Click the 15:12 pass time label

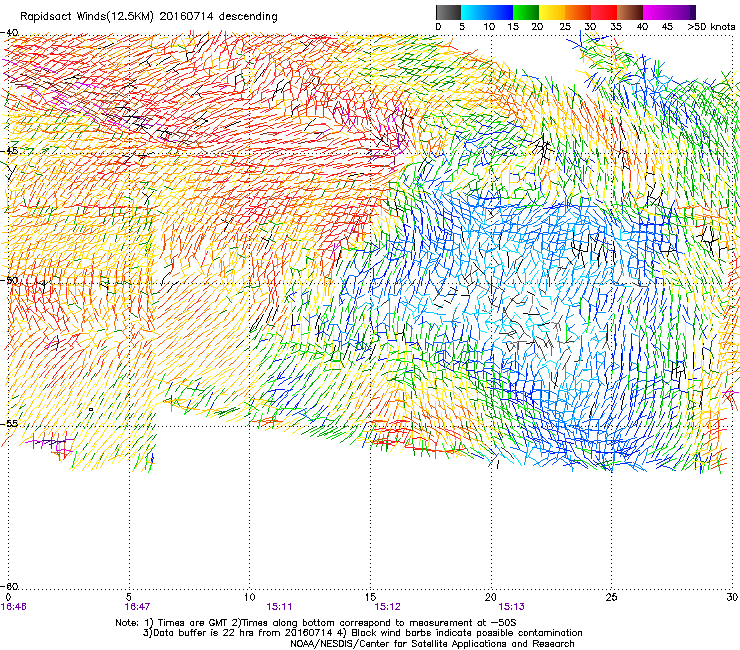[387, 607]
